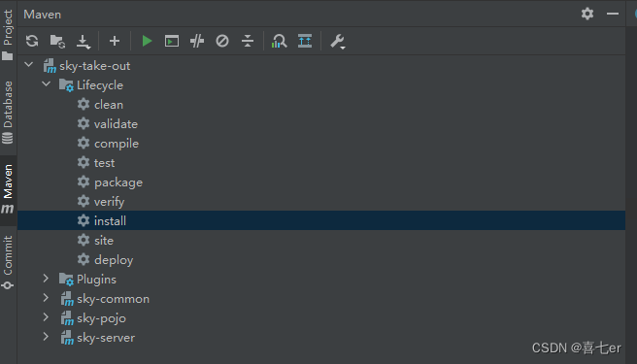The image size is (637, 364).
Task: Click the Maven panel title
Action: click(x=43, y=15)
